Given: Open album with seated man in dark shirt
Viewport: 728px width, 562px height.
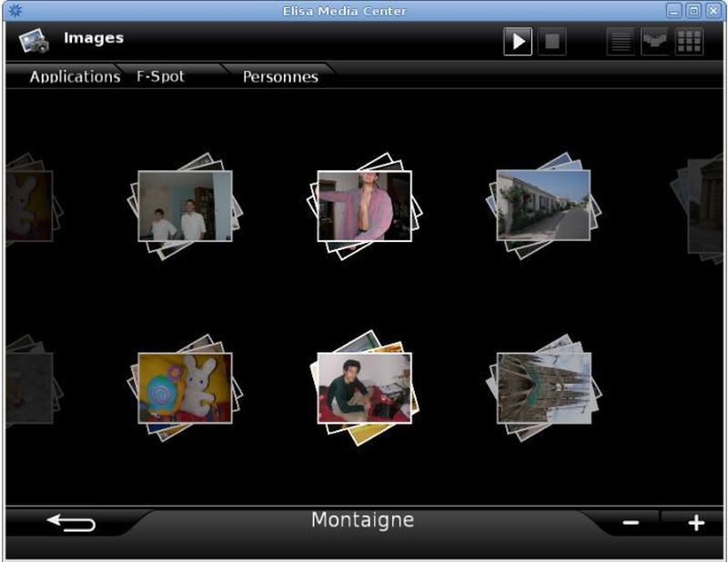Looking at the screenshot, I should (x=364, y=388).
